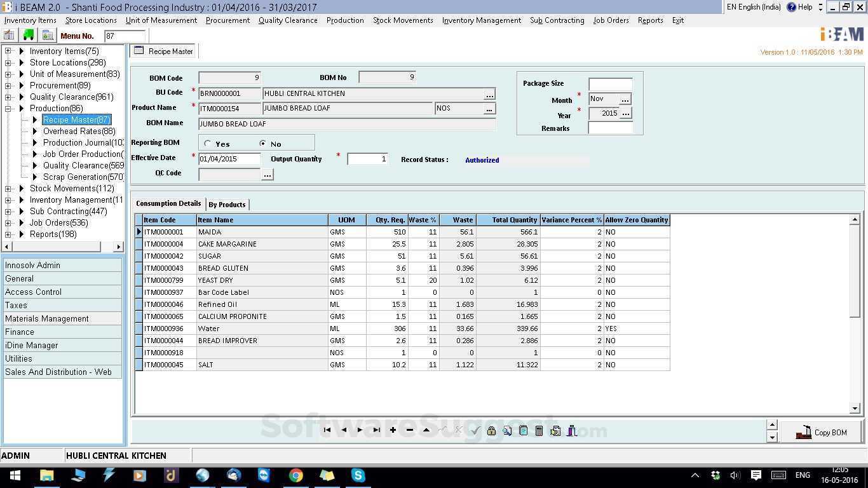868x488 pixels.
Task: Open the Month dropdown showing Nov
Action: pyautogui.click(x=625, y=99)
